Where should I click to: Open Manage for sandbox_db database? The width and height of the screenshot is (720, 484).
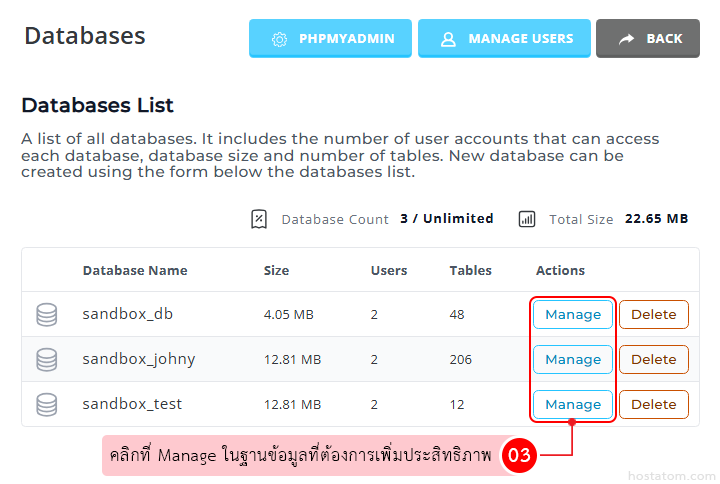pos(573,314)
